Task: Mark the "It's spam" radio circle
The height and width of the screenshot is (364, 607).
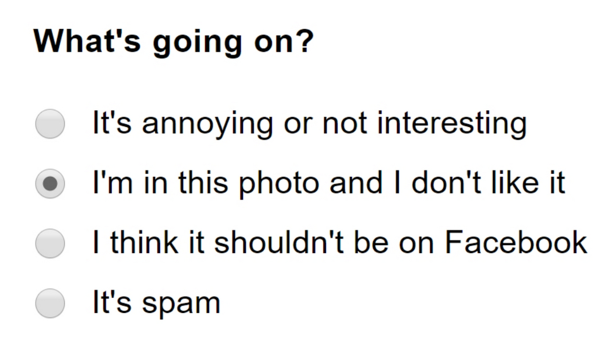Action: pyautogui.click(x=50, y=303)
